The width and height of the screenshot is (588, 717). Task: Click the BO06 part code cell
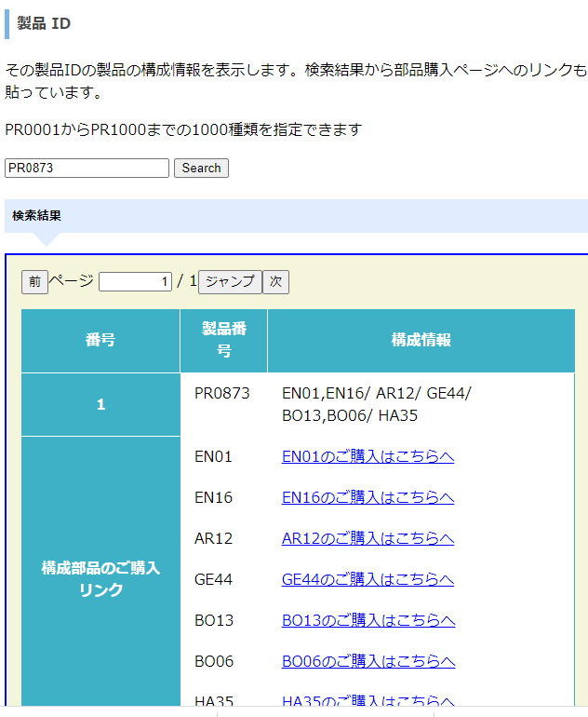(214, 661)
